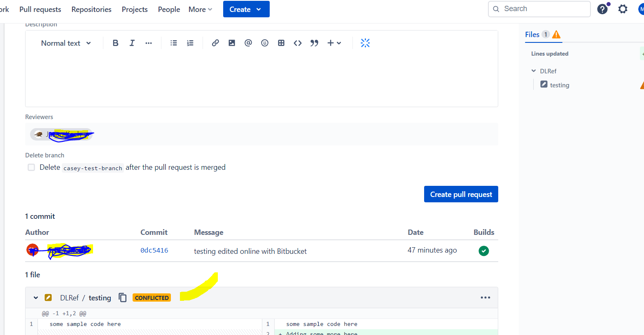Viewport: 644px width, 335px height.
Task: Toggle italic formatting in description editor
Action: pyautogui.click(x=132, y=43)
